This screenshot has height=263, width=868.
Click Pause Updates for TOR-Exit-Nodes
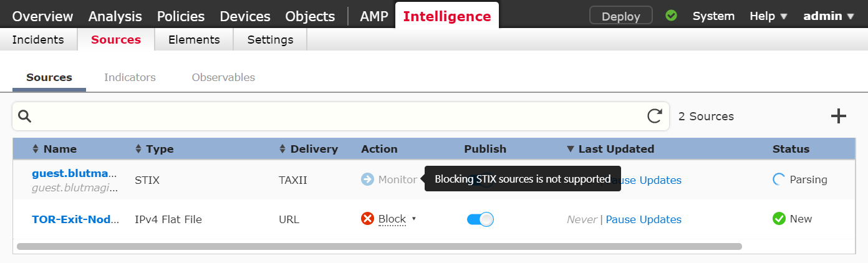[x=644, y=219]
